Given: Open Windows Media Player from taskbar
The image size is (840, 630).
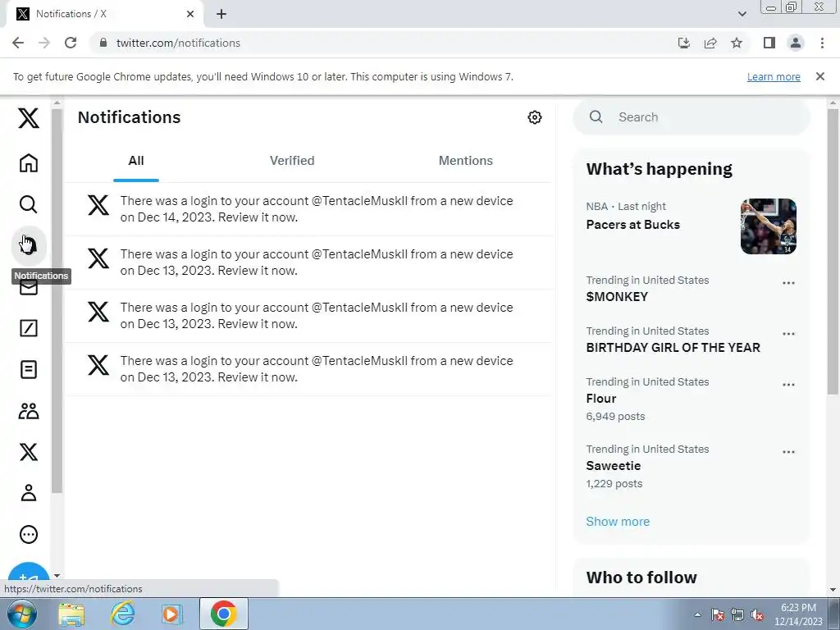Looking at the screenshot, I should [x=171, y=614].
